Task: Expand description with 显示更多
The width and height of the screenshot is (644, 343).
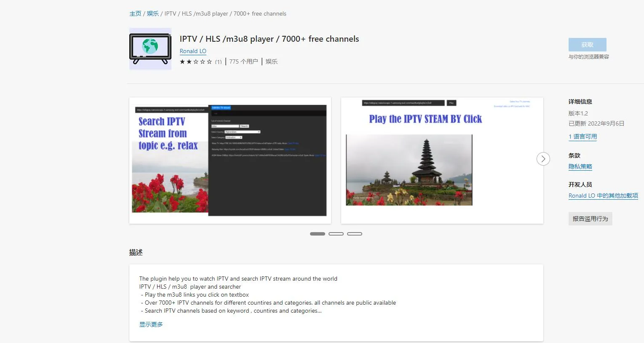Action: click(x=151, y=324)
